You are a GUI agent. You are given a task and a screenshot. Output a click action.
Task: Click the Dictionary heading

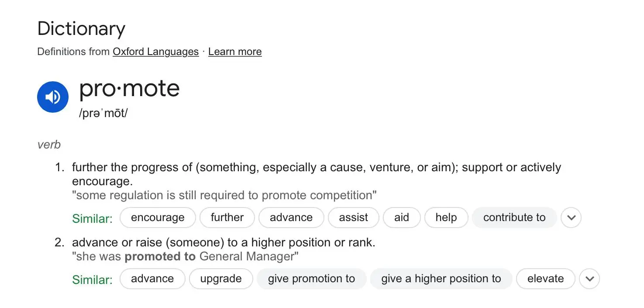81,29
